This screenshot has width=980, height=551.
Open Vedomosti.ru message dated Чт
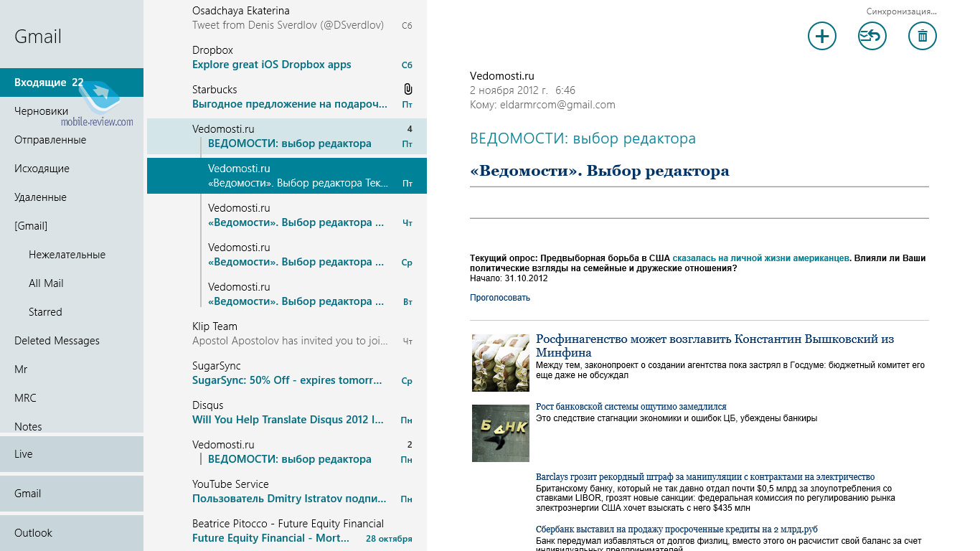tap(287, 215)
